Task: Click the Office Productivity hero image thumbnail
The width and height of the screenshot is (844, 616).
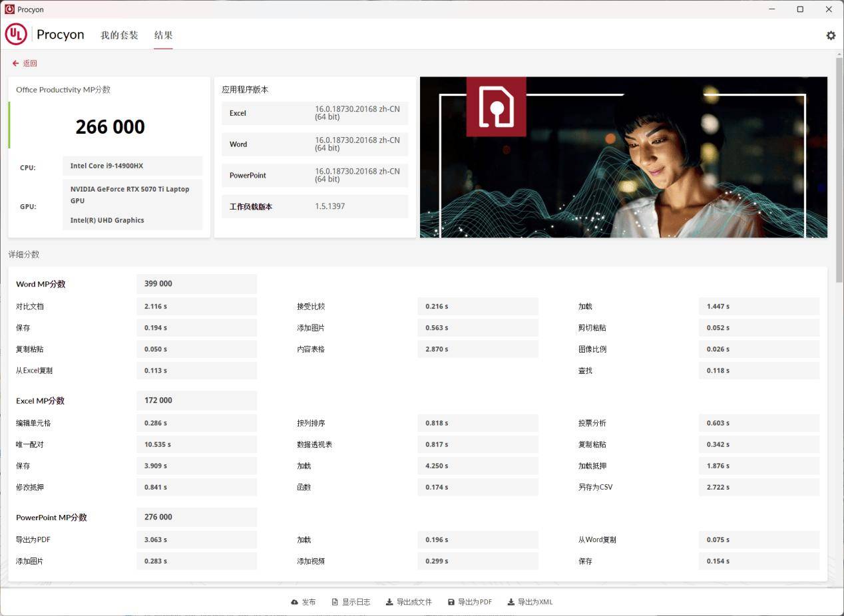Action: [623, 156]
